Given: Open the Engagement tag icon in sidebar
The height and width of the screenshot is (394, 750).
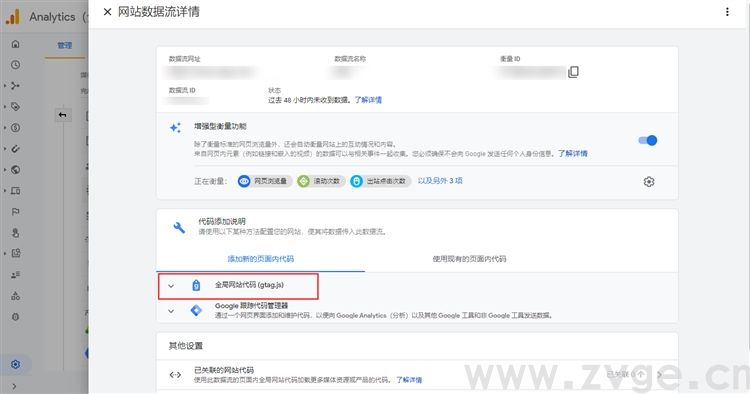Looking at the screenshot, I should 15,107.
